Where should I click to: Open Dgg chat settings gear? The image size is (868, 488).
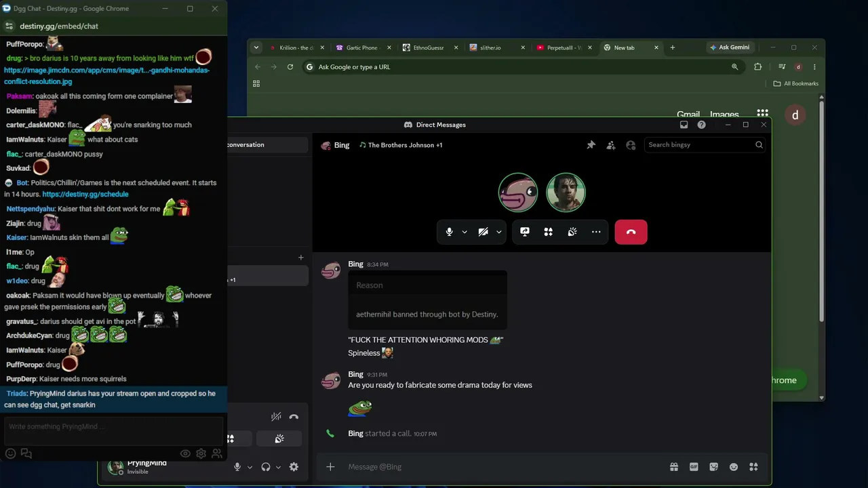point(201,454)
